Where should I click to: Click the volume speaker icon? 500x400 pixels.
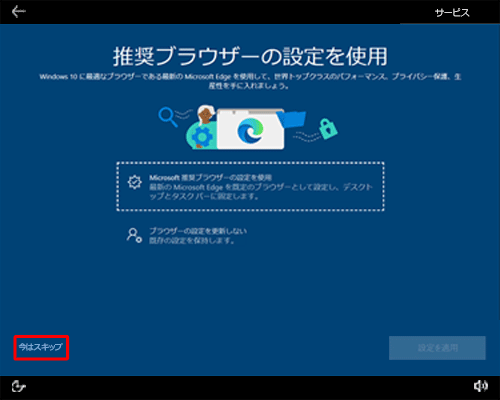tap(480, 386)
